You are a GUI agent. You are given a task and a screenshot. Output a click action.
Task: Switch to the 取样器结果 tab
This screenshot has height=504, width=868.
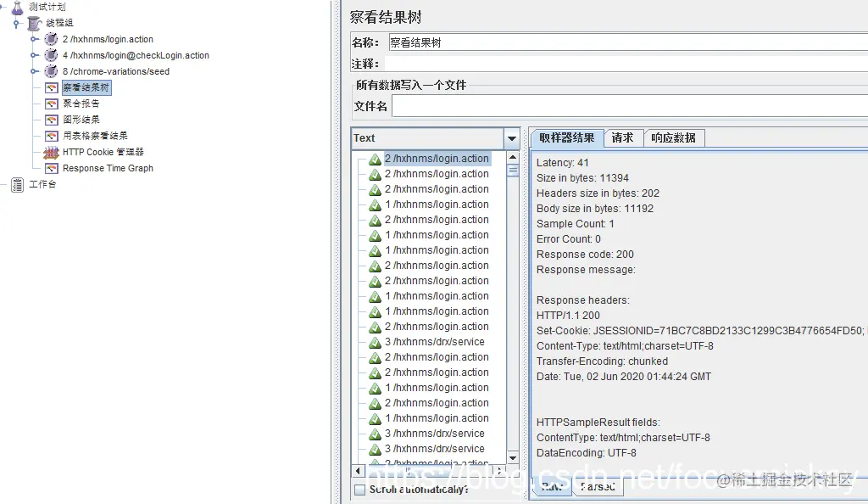pyautogui.click(x=567, y=138)
